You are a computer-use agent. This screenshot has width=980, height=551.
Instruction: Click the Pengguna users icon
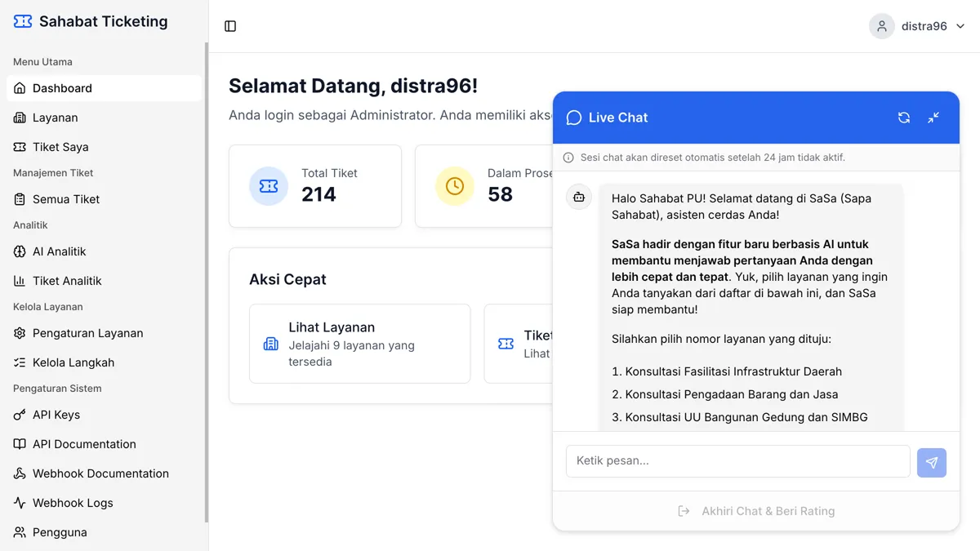pos(19,531)
